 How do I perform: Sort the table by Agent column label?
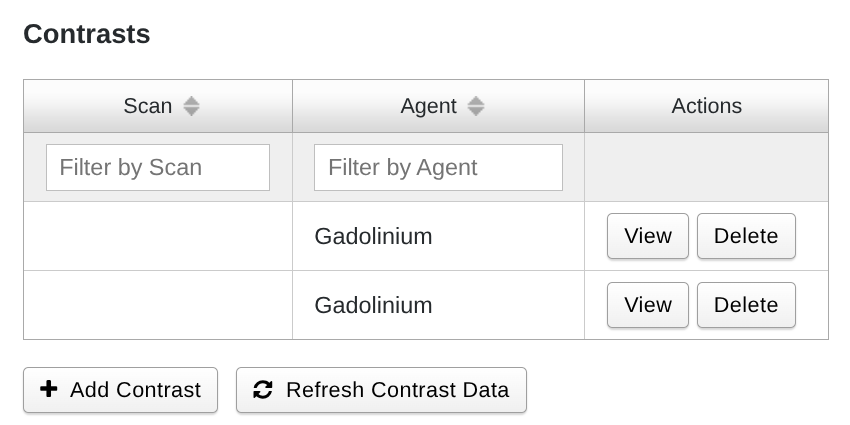click(428, 106)
